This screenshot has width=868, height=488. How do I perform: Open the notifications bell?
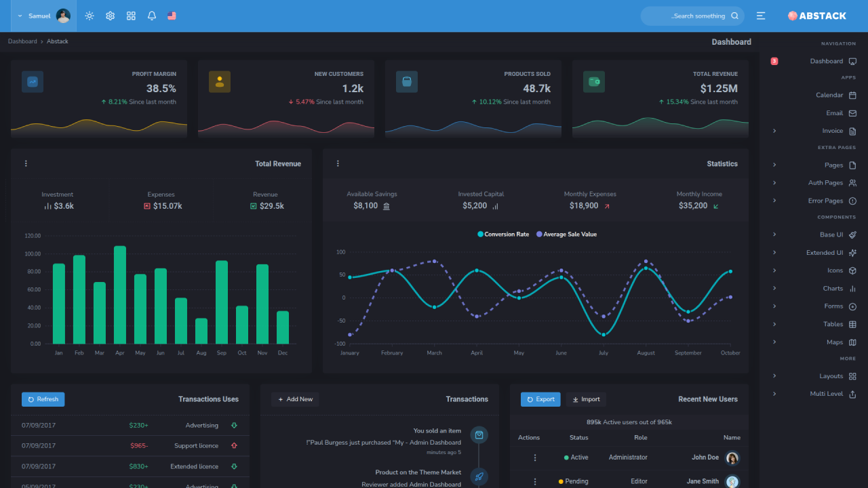point(152,16)
